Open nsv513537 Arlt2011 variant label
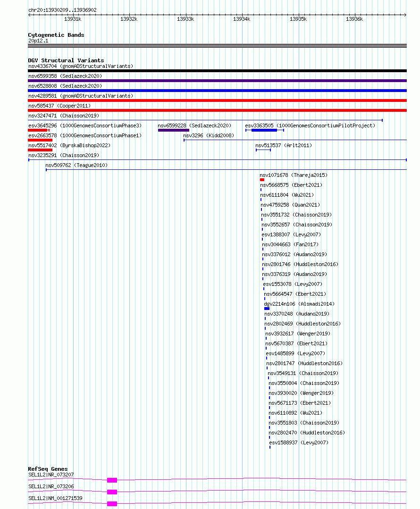 pos(284,145)
